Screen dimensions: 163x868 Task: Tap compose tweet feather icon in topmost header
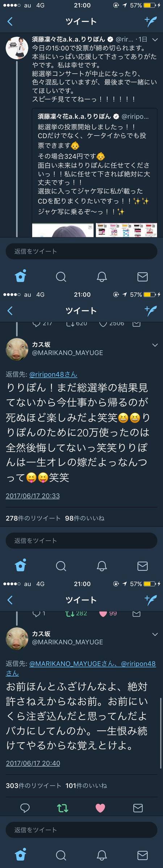(x=150, y=21)
